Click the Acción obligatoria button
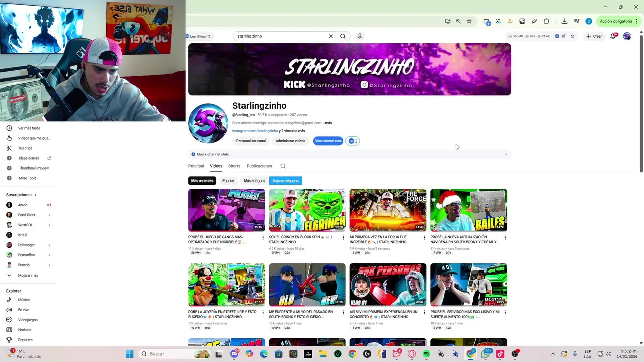The height and width of the screenshot is (362, 644). 618,21
